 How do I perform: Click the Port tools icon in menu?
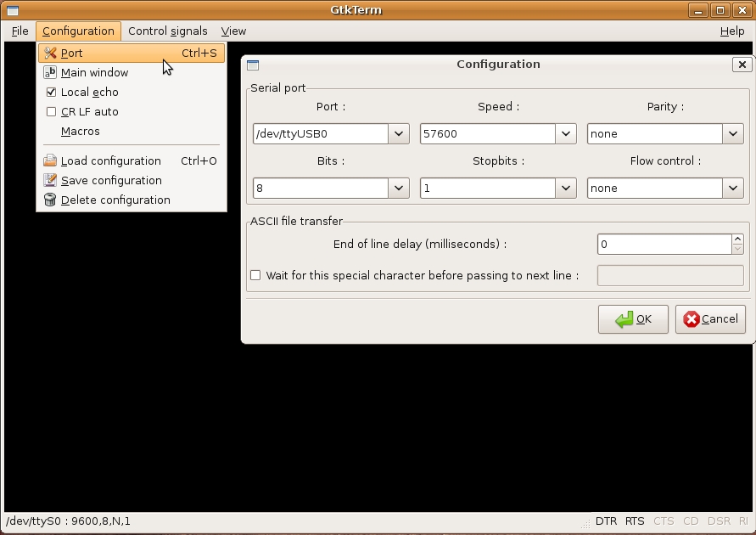[50, 53]
